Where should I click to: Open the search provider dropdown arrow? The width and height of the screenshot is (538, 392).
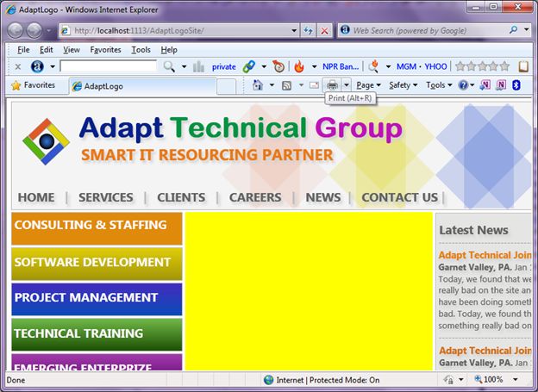(x=526, y=30)
